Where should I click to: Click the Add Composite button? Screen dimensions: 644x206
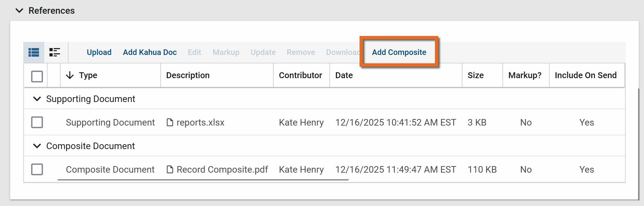[x=399, y=52]
